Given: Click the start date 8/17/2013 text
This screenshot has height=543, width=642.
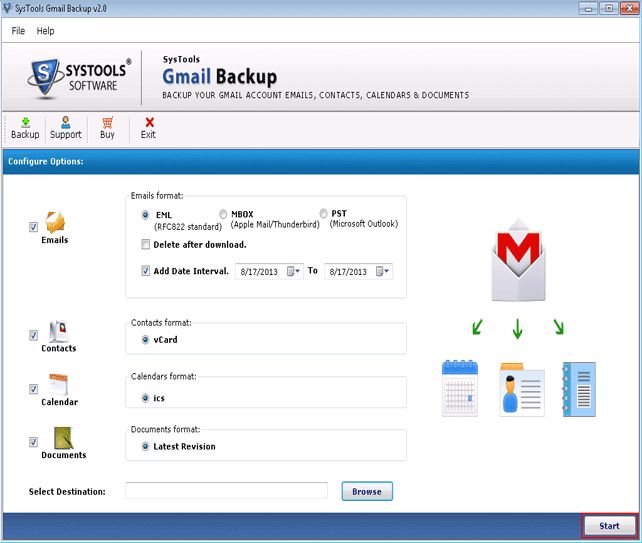Looking at the screenshot, I should [x=259, y=272].
